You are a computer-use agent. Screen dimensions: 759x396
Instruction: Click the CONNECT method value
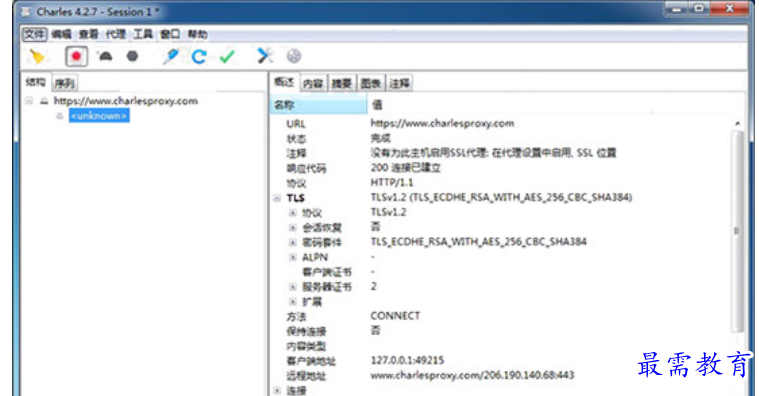(395, 316)
